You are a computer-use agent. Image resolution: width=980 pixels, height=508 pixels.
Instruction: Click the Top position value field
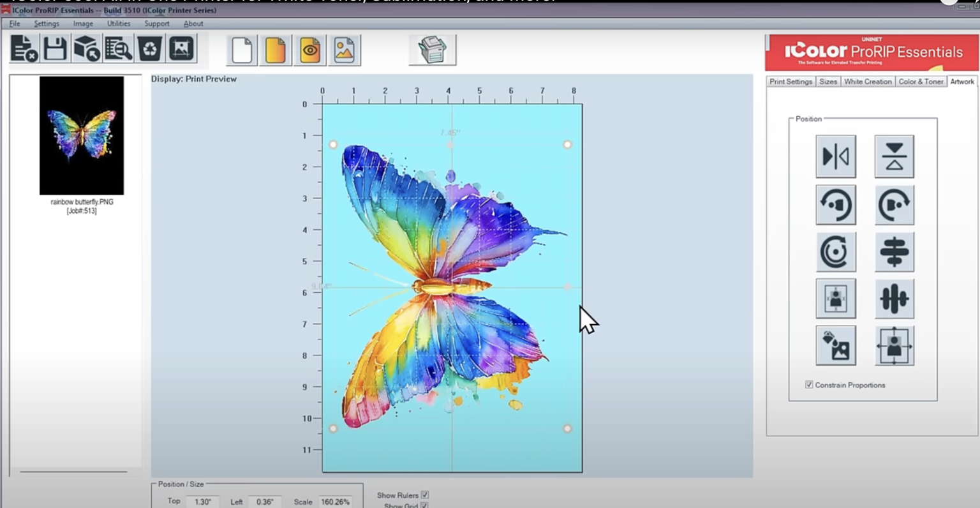(x=203, y=502)
